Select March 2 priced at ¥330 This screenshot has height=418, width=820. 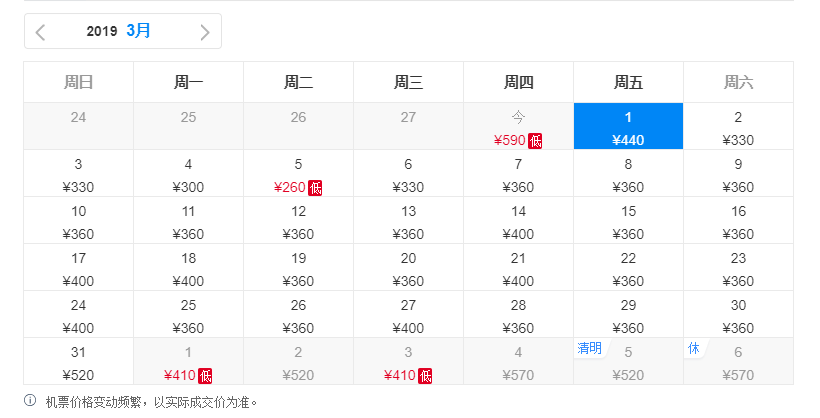738,126
